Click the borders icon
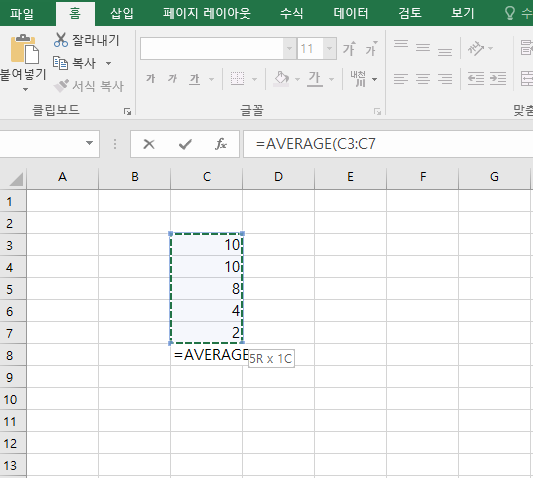This screenshot has height=478, width=533. point(237,79)
